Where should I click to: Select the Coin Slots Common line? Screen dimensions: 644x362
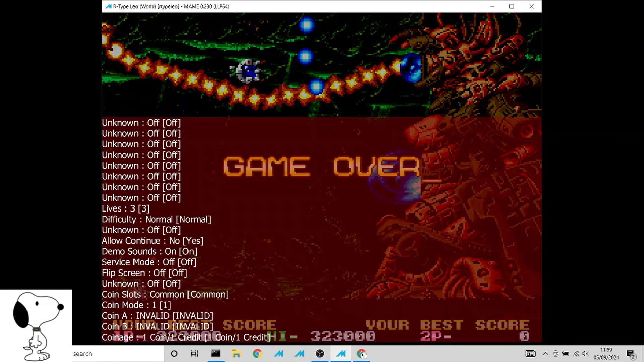click(165, 294)
